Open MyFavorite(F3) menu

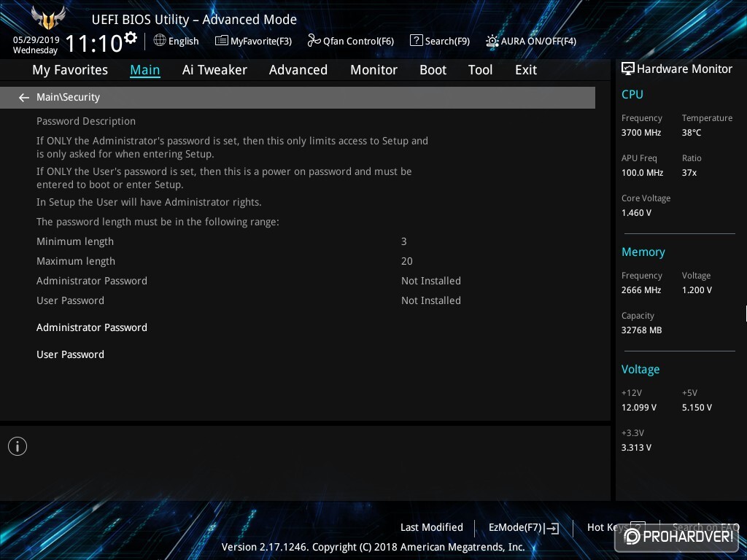[261, 42]
